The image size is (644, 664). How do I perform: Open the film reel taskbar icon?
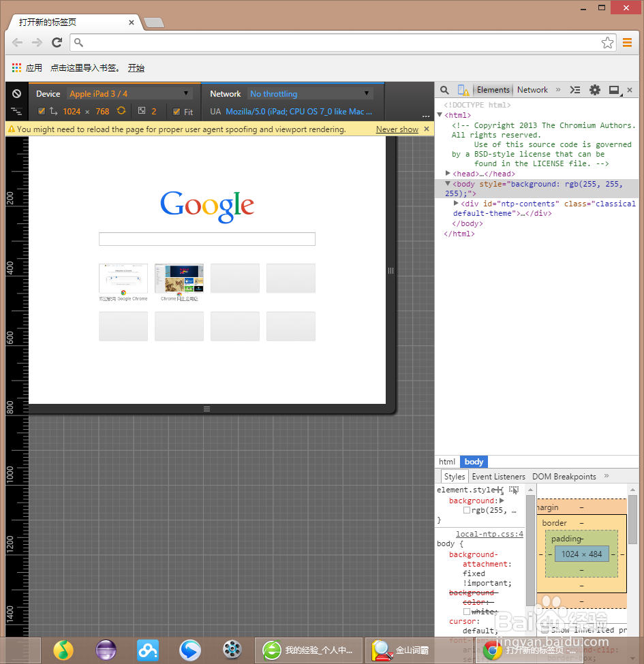[x=232, y=650]
